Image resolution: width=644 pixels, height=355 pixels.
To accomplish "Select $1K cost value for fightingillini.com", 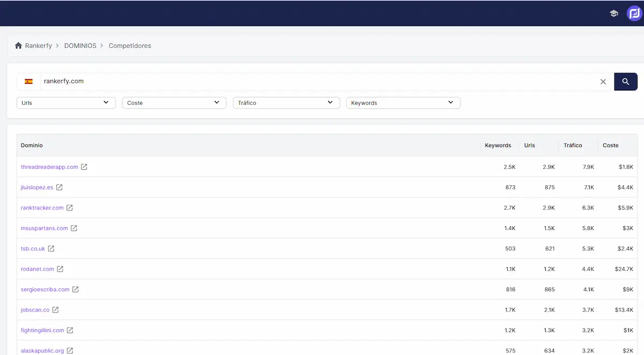I will (x=628, y=330).
